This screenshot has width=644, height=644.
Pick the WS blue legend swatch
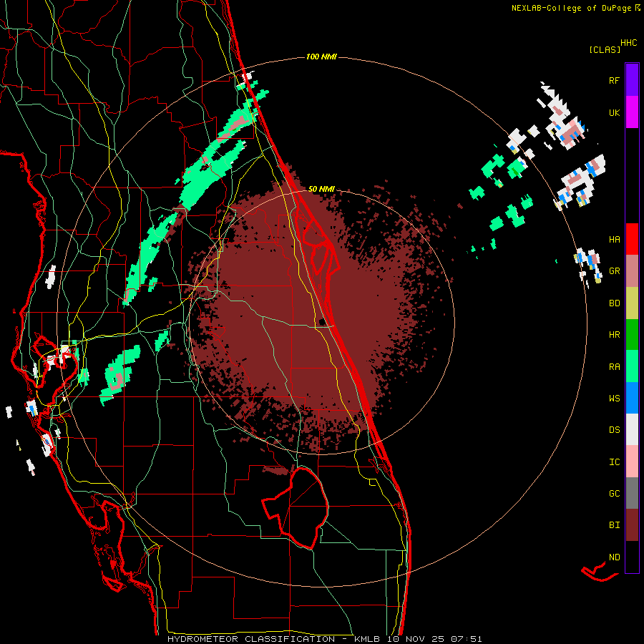point(632,398)
